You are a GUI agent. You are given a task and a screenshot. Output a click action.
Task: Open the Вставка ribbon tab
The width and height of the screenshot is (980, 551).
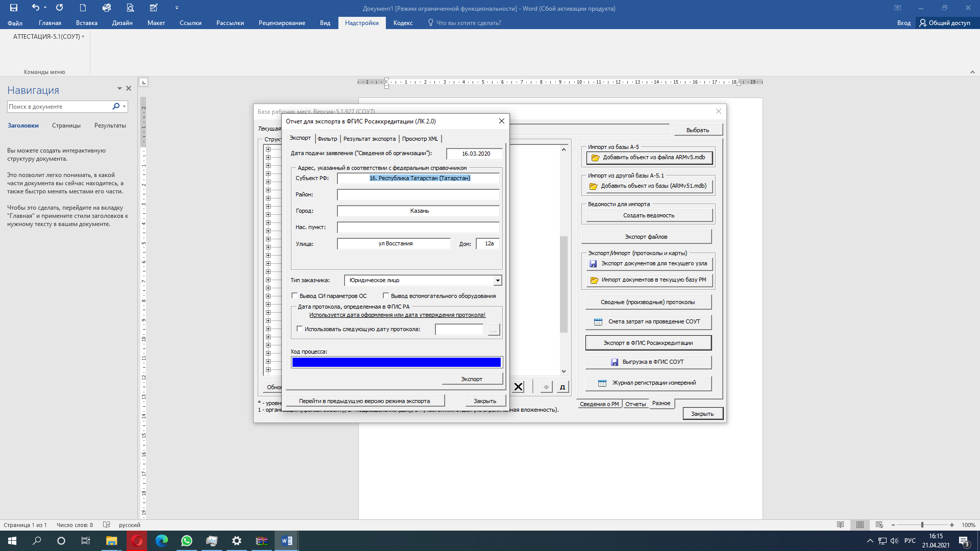87,23
